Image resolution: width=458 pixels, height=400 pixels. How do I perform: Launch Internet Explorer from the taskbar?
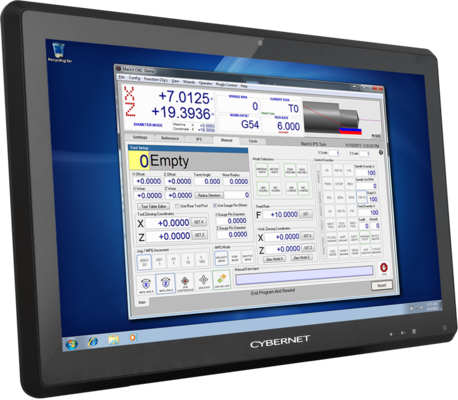[x=93, y=341]
